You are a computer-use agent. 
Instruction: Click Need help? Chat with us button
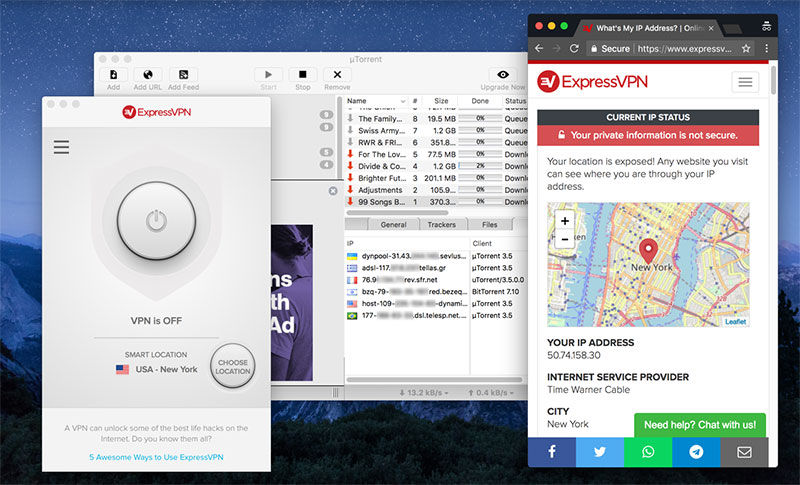coord(700,425)
